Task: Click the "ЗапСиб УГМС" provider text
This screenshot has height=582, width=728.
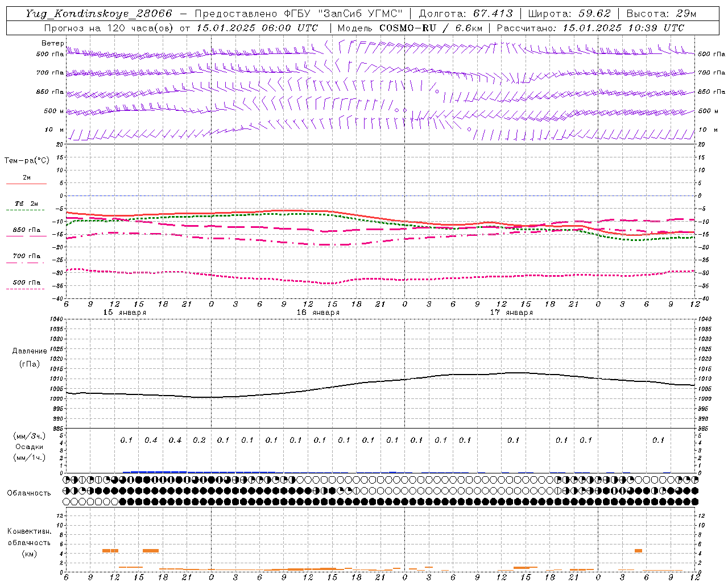Action: click(x=361, y=14)
